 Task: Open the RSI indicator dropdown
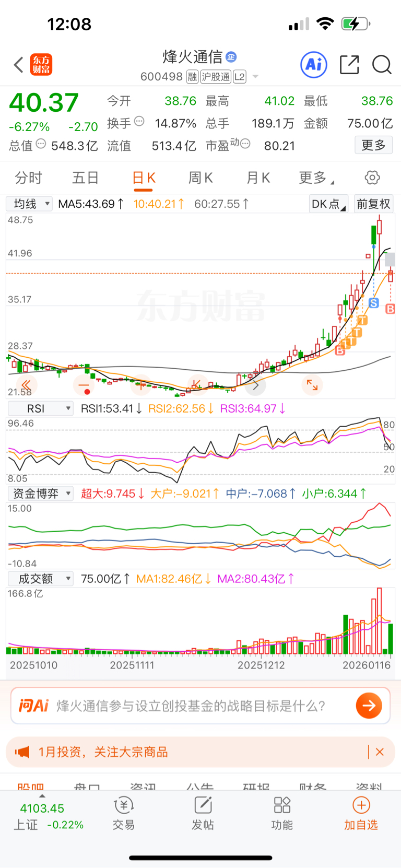point(40,408)
